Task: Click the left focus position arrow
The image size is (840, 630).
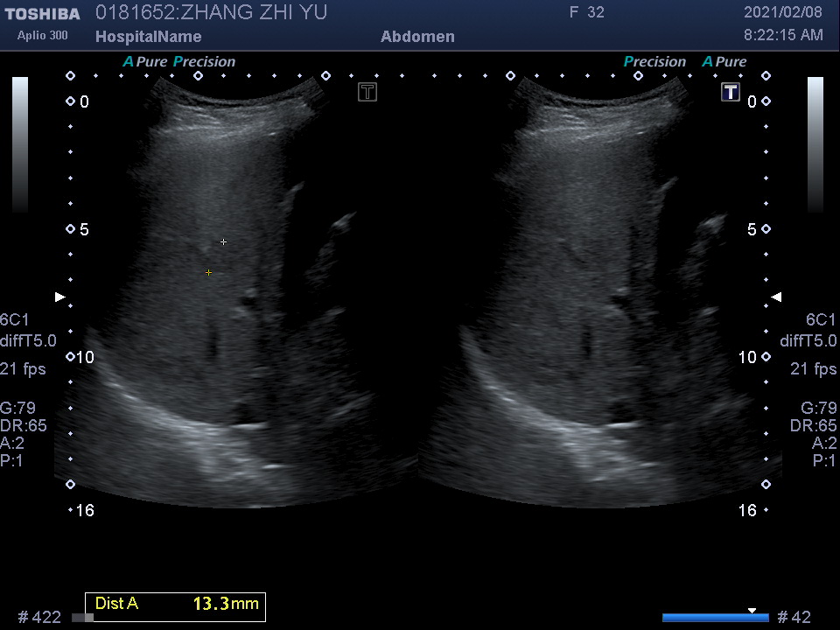Action: coord(59,297)
